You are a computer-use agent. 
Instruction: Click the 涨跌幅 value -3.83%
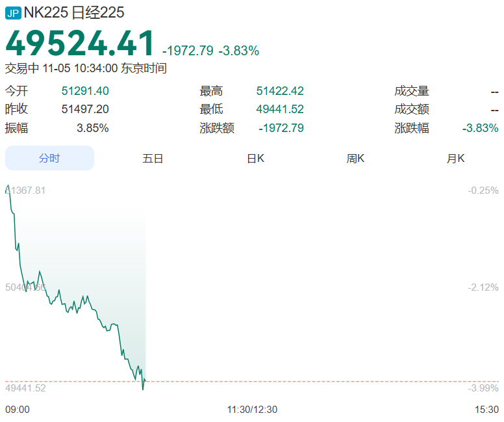point(480,128)
